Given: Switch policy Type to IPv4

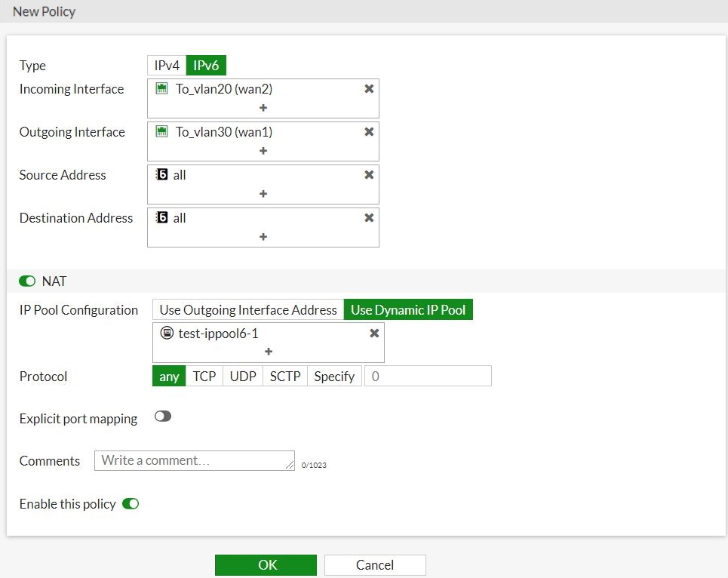Looking at the screenshot, I should pos(167,66).
